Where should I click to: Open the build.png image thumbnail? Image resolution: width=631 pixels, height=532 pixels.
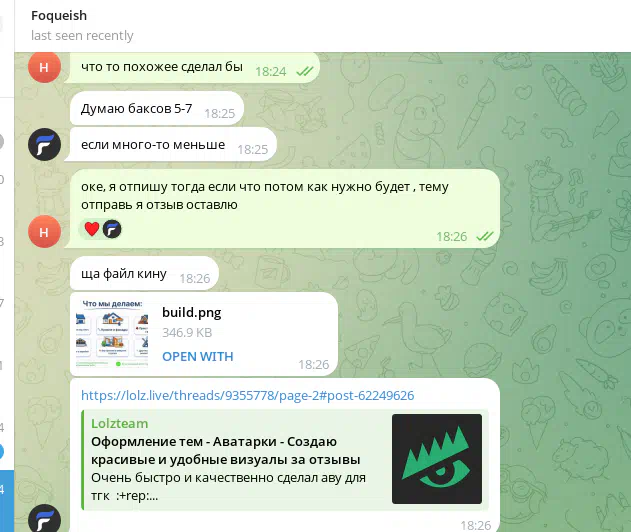coord(112,333)
